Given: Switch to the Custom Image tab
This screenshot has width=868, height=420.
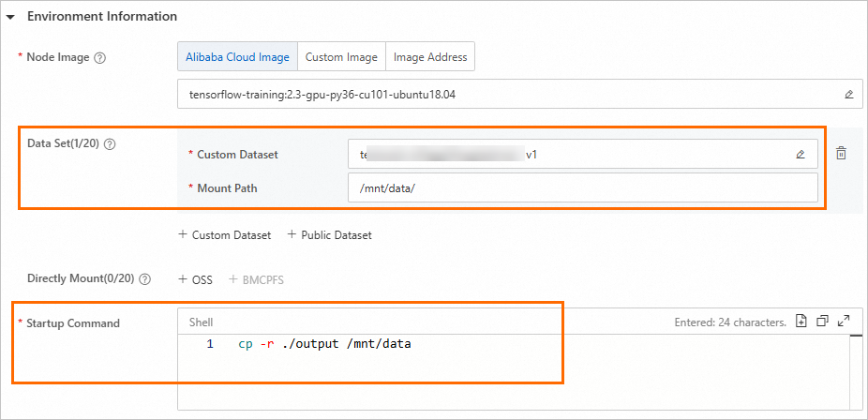Looking at the screenshot, I should pyautogui.click(x=341, y=57).
